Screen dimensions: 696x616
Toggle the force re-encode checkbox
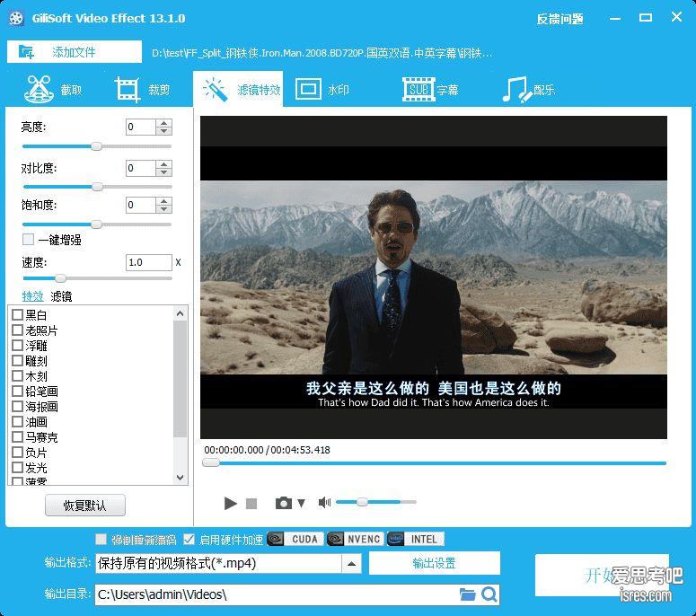101,539
